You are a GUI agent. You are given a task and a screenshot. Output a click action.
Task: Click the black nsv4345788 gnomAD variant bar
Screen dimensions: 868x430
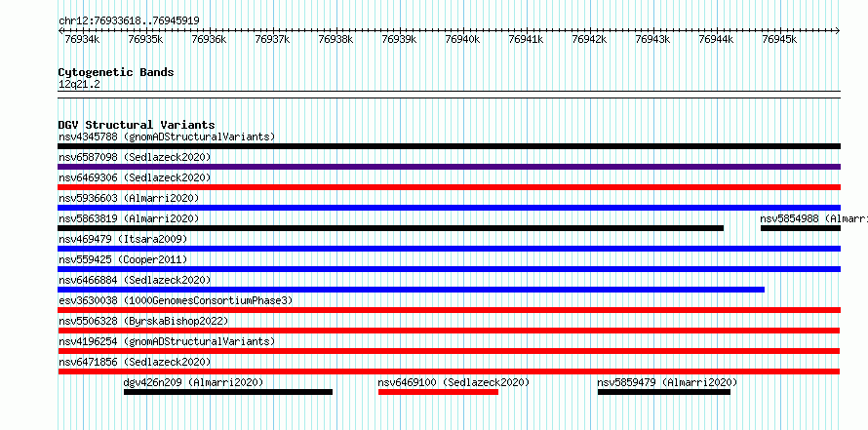449,146
